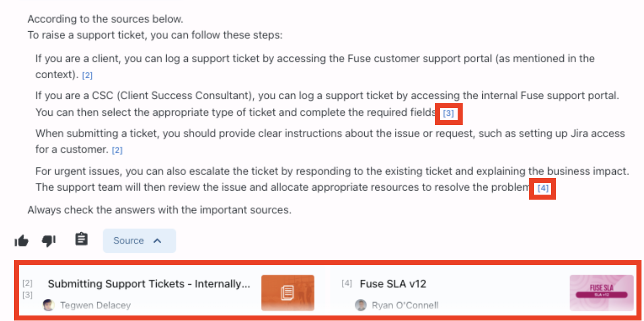Click the thumbs down feedback icon

pos(49,241)
